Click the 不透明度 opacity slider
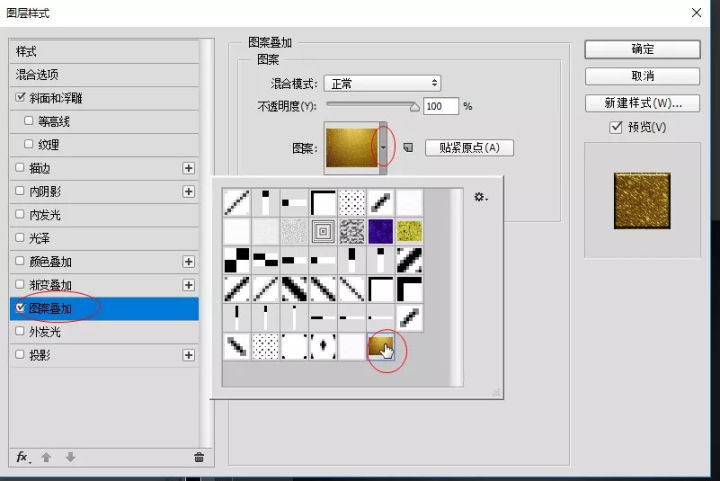Image resolution: width=720 pixels, height=481 pixels. (x=372, y=105)
